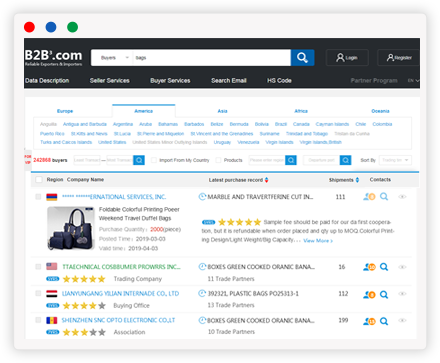
Task: Click the handbag product thumbnail
Action: [71, 228]
